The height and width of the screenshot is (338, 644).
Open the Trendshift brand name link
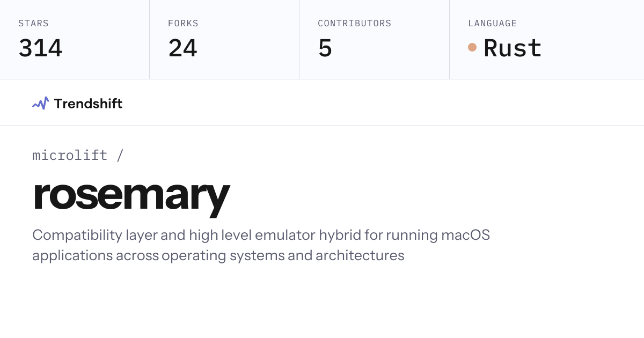click(x=88, y=104)
